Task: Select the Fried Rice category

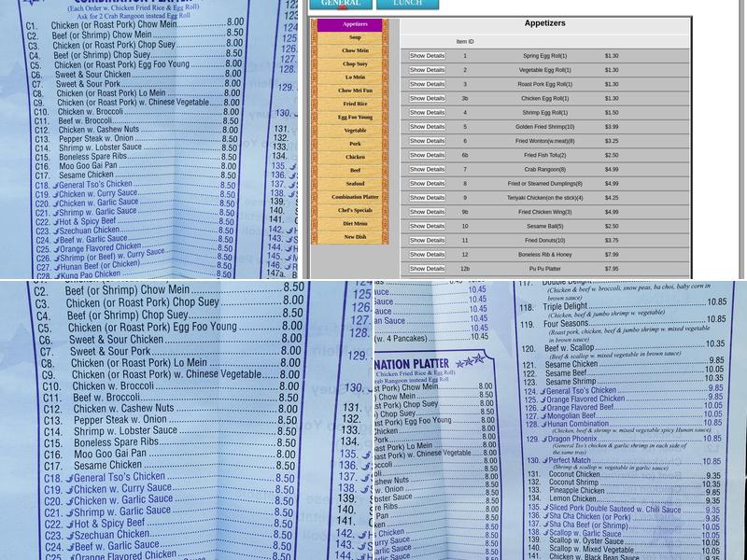Action: tap(355, 104)
